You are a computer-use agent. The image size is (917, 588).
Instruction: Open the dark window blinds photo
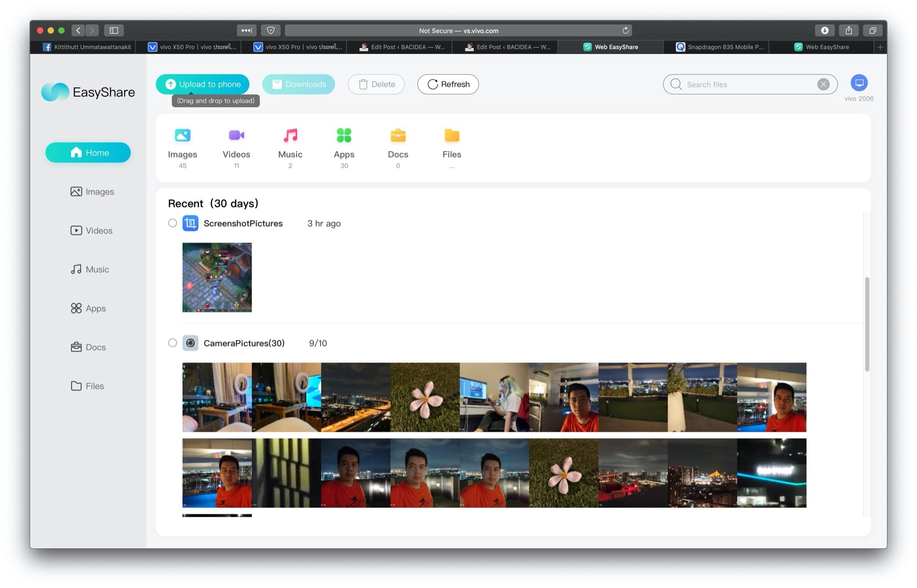pos(287,473)
